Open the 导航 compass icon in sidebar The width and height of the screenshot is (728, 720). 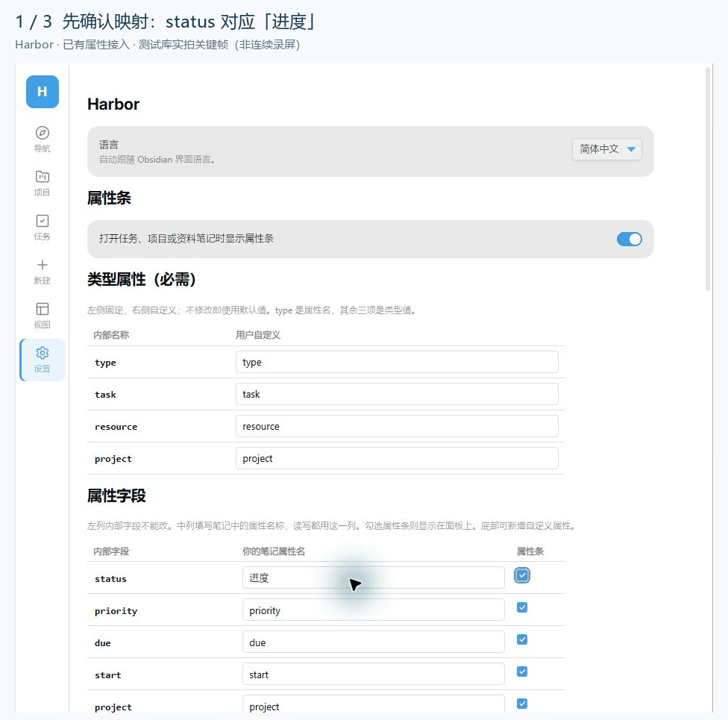tap(43, 133)
